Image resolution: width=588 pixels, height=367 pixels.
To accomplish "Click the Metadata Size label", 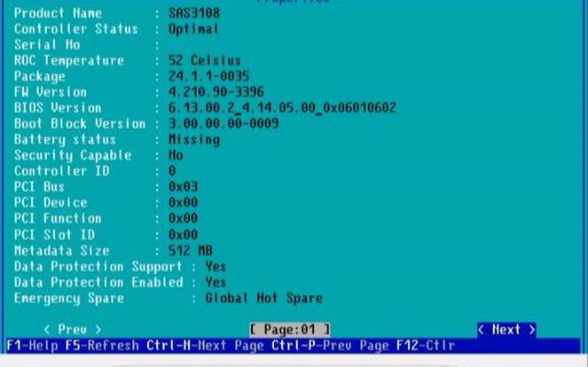I will [62, 250].
